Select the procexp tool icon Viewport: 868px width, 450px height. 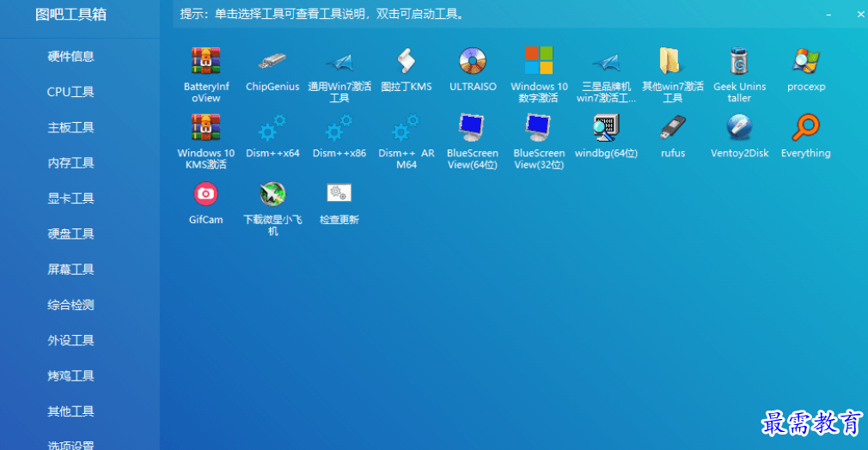pyautogui.click(x=806, y=61)
